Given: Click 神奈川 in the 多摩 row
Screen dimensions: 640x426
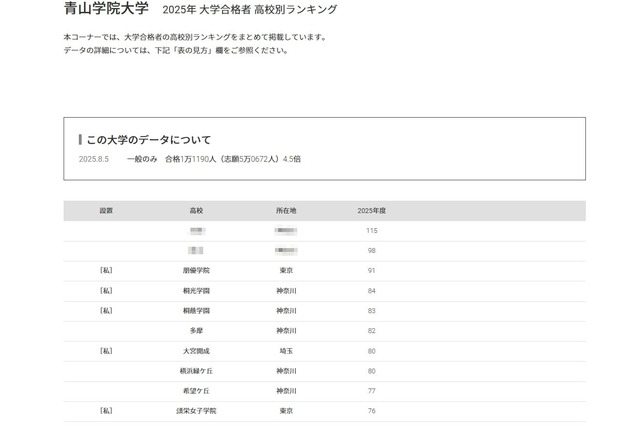Looking at the screenshot, I should (286, 331).
